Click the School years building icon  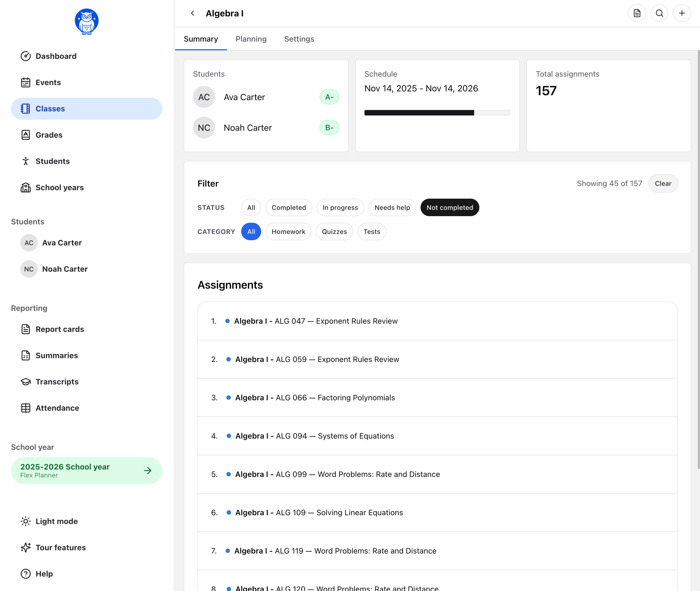point(26,188)
